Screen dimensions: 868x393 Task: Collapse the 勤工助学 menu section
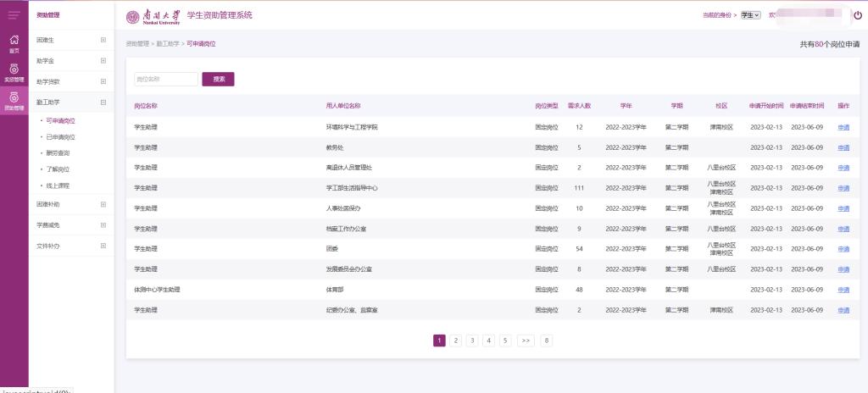coord(103,102)
